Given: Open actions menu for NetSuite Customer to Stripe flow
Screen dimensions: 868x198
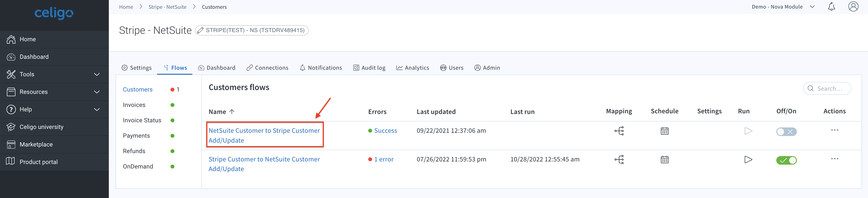Looking at the screenshot, I should click(x=834, y=130).
